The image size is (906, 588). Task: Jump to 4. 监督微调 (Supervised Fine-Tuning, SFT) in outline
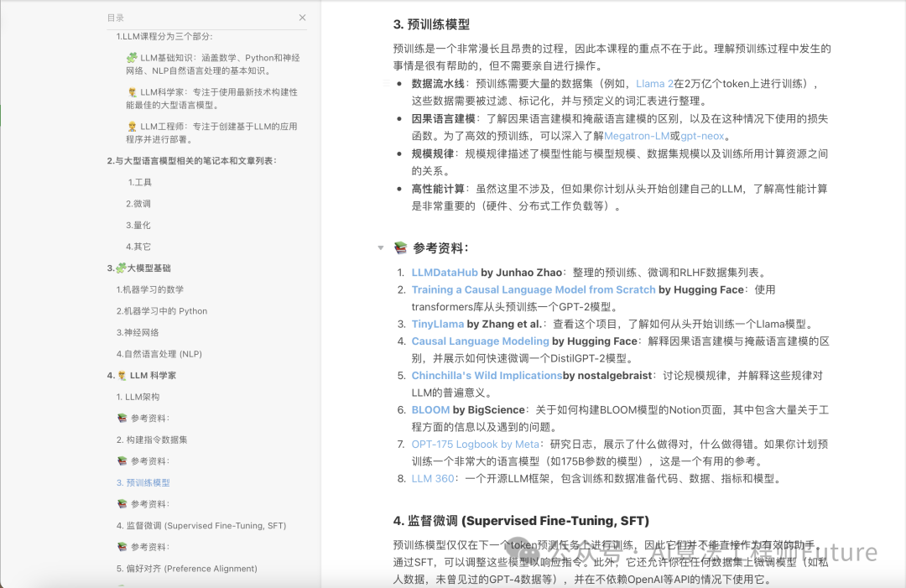coord(201,526)
